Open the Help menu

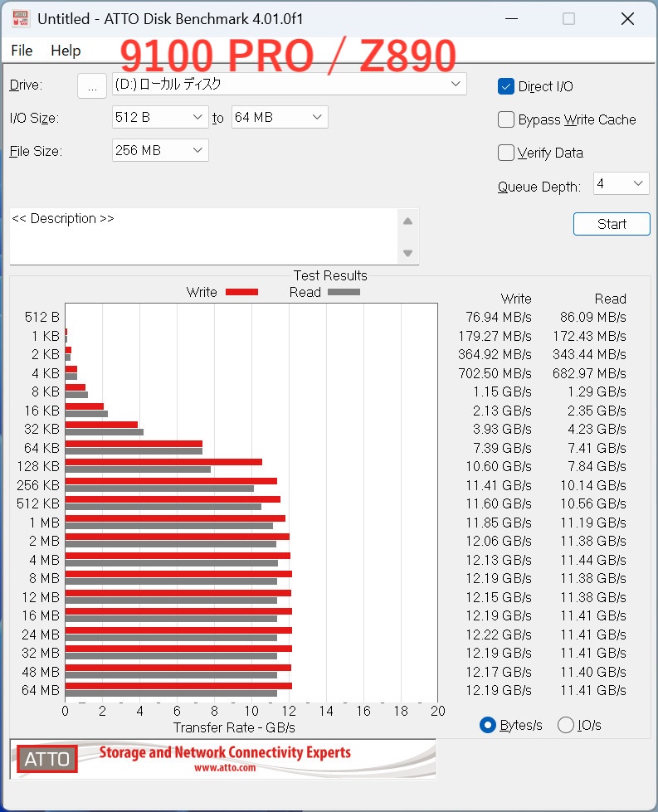tap(66, 51)
